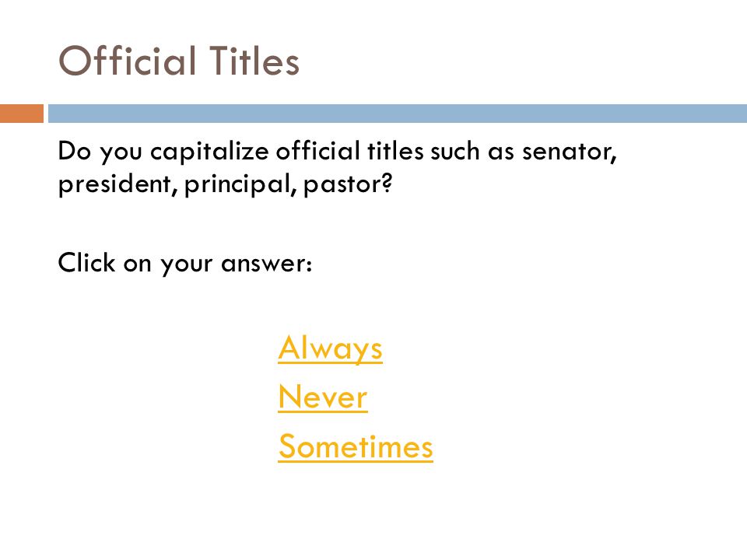This screenshot has height=560, width=747.
Task: Choose the Always answer link
Action: [330, 348]
